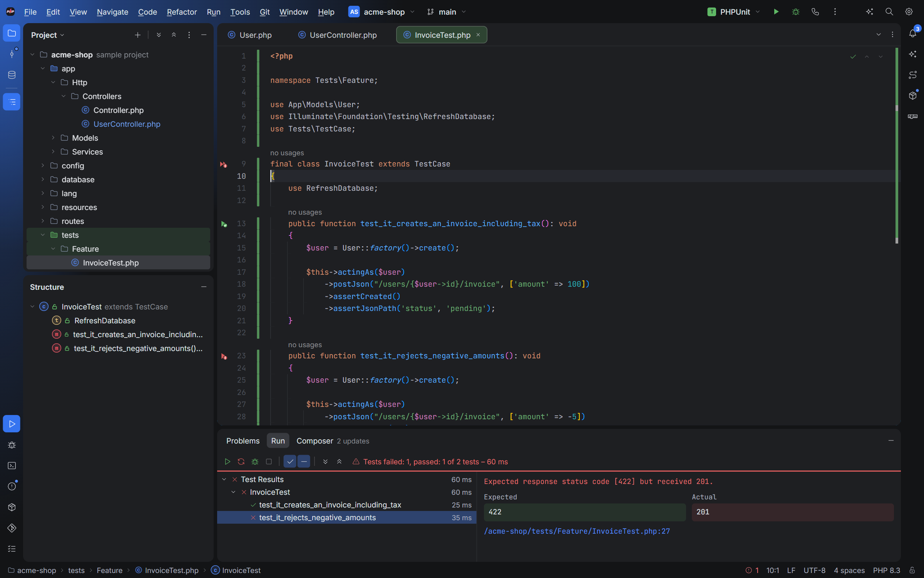The image size is (924, 578).
Task: Expand all in Project panel header
Action: 159,35
